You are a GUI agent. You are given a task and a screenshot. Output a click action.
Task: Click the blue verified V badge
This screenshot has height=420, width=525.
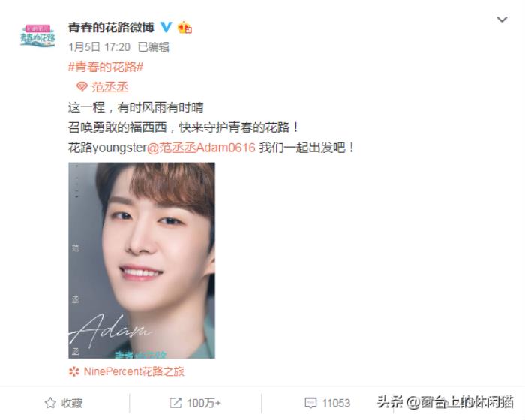point(166,27)
